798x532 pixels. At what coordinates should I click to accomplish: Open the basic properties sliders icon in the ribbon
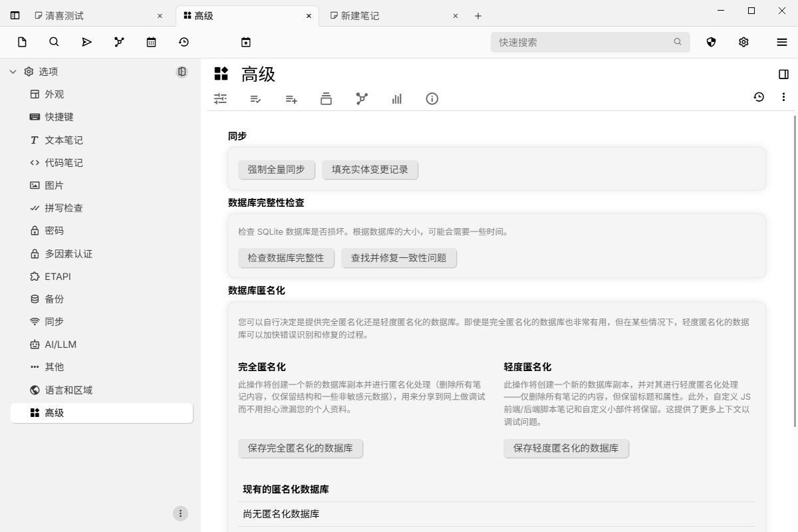(220, 98)
